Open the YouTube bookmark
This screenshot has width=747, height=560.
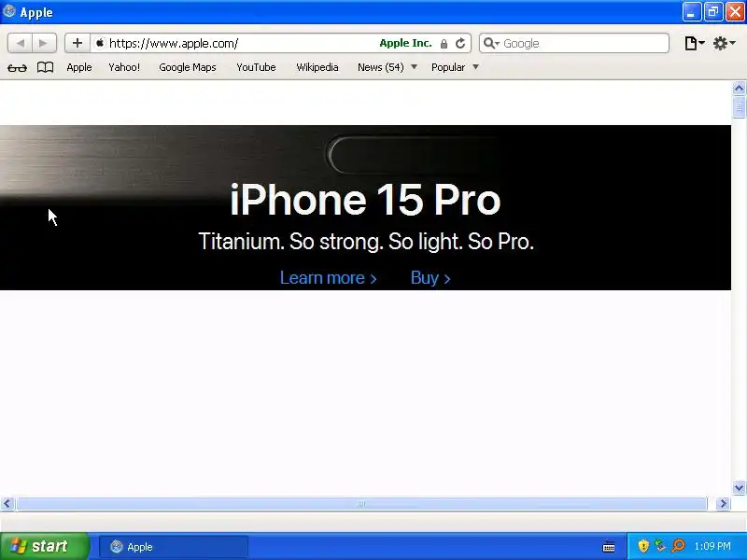256,67
